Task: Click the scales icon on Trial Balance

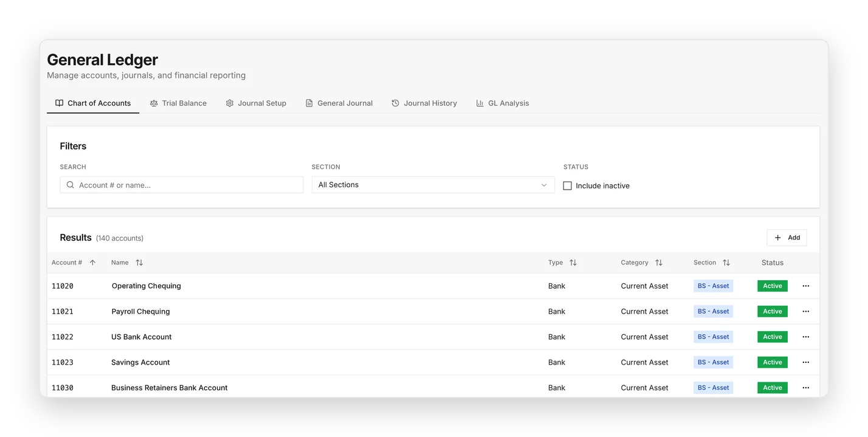Action: 154,103
